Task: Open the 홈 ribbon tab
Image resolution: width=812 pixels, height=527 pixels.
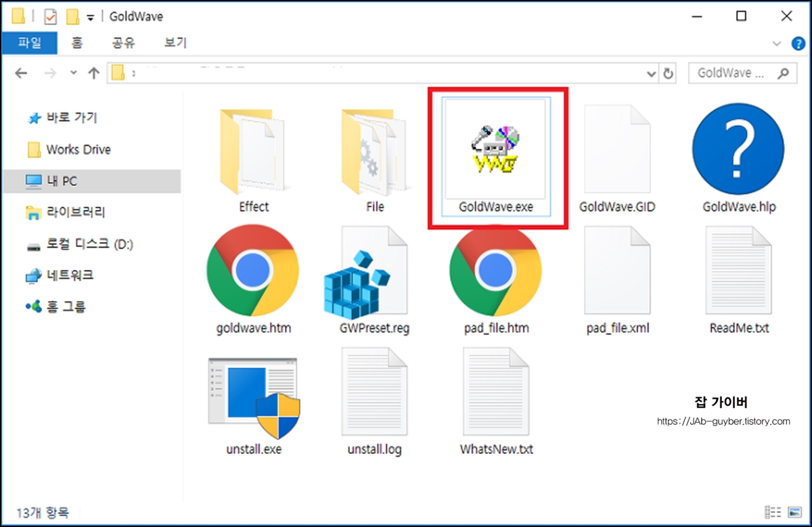Action: 76,43
